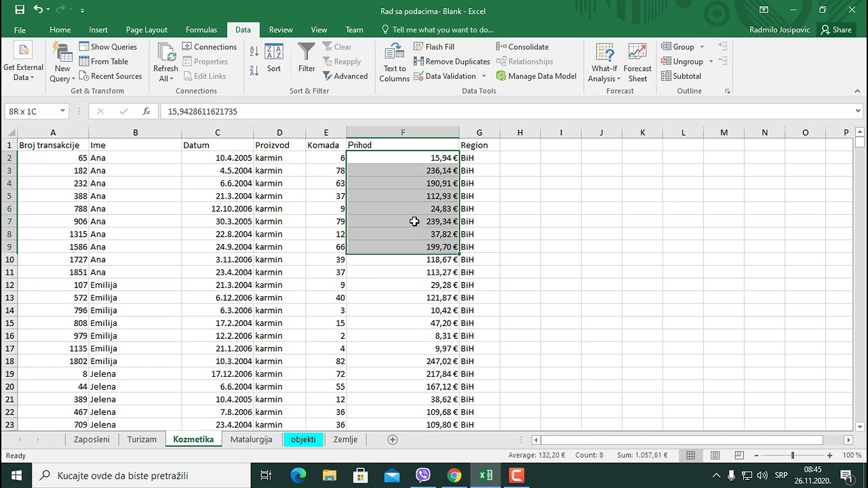The image size is (868, 488).
Task: Select the objekti sheet tab
Action: [303, 439]
